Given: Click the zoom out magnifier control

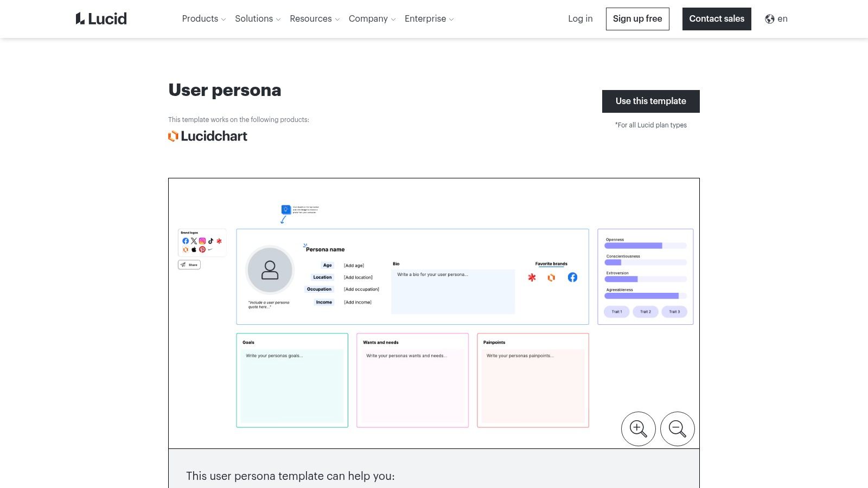Looking at the screenshot, I should pos(677,428).
